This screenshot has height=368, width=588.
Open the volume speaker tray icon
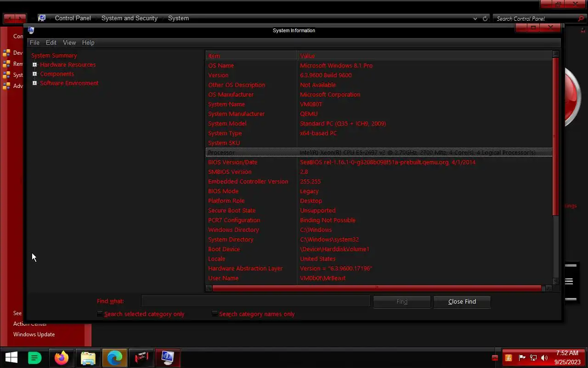pos(544,357)
